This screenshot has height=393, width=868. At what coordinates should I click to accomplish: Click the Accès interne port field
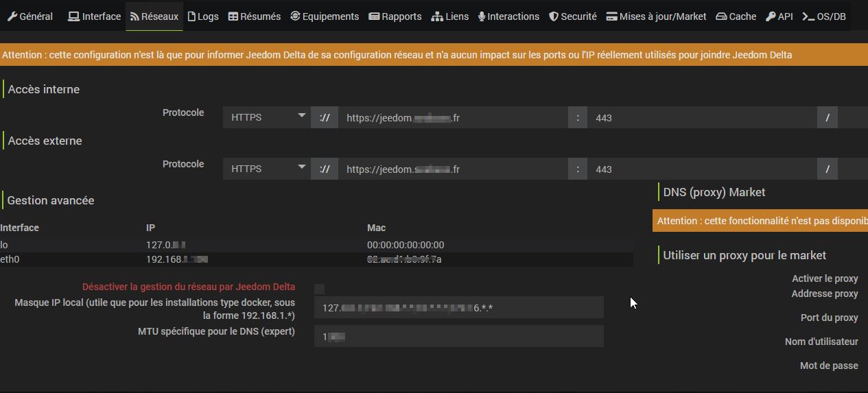point(701,118)
